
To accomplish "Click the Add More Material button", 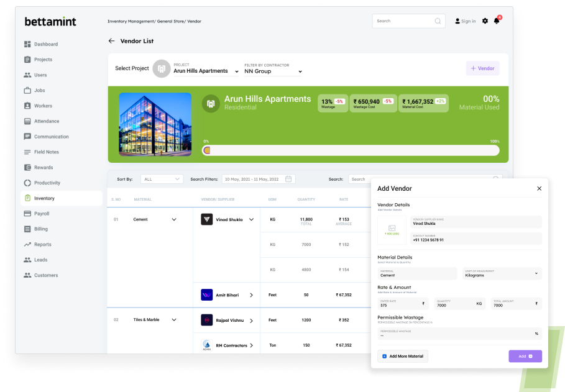I will click(x=403, y=356).
